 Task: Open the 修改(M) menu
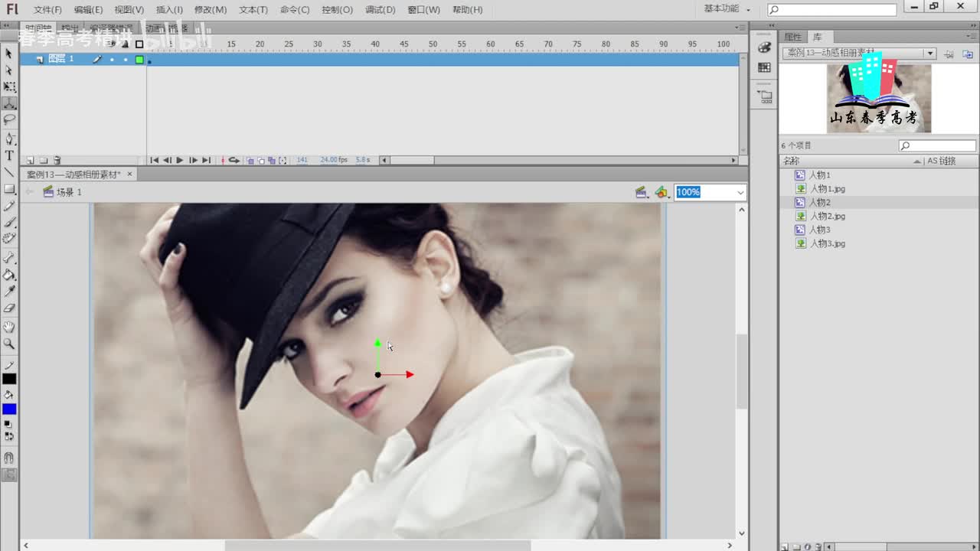211,10
